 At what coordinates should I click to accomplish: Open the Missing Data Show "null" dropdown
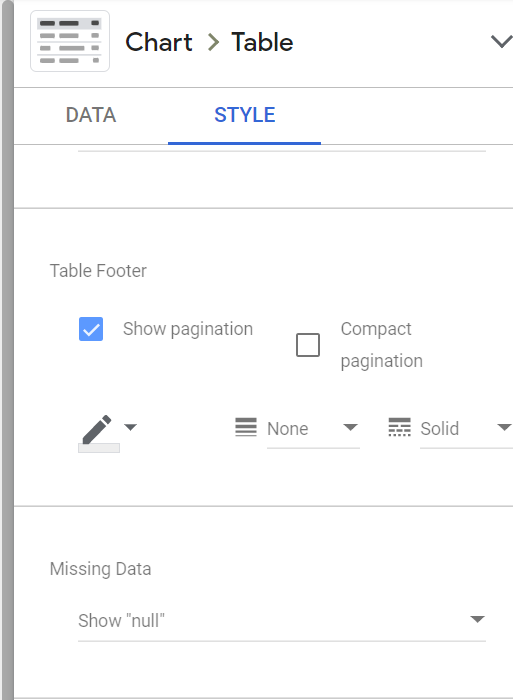point(282,621)
